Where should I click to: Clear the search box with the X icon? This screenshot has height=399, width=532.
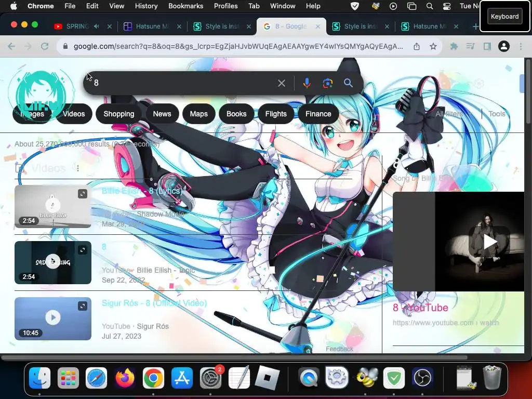tap(281, 83)
